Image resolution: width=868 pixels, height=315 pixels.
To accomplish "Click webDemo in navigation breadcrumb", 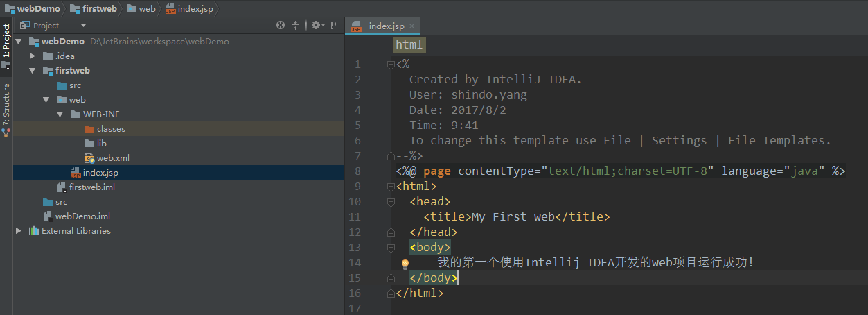I will point(32,8).
